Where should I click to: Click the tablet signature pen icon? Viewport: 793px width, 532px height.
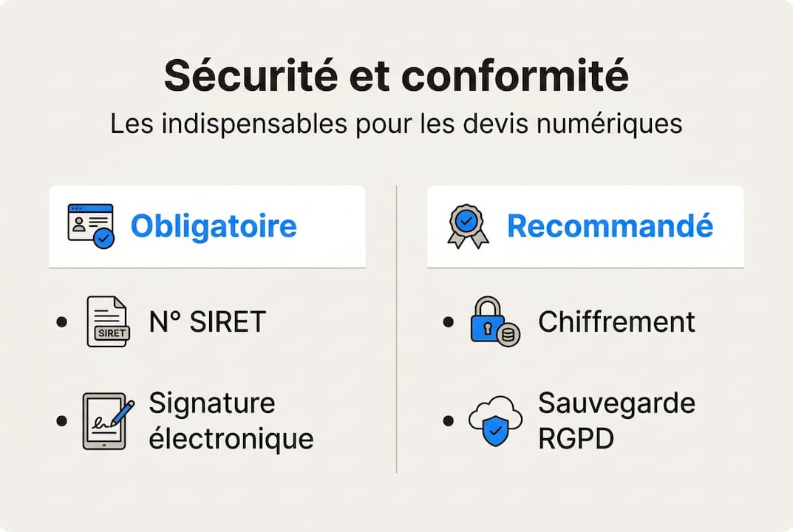tap(107, 422)
